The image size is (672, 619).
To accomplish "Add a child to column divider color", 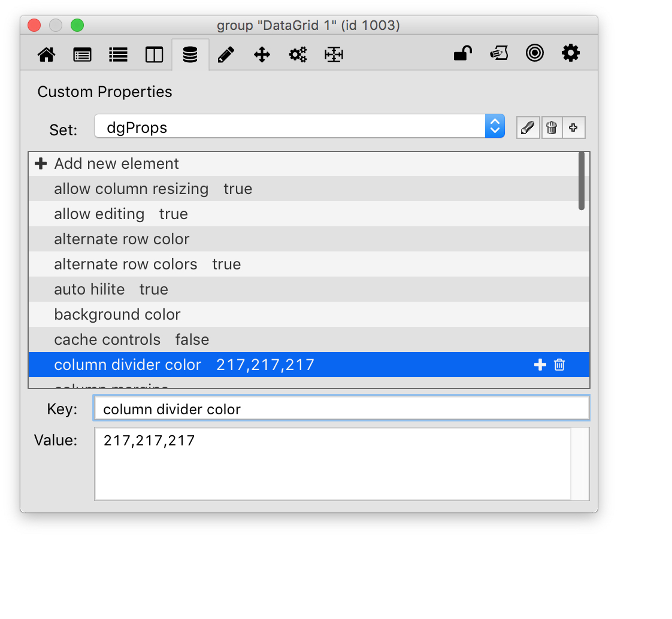I will [x=540, y=365].
